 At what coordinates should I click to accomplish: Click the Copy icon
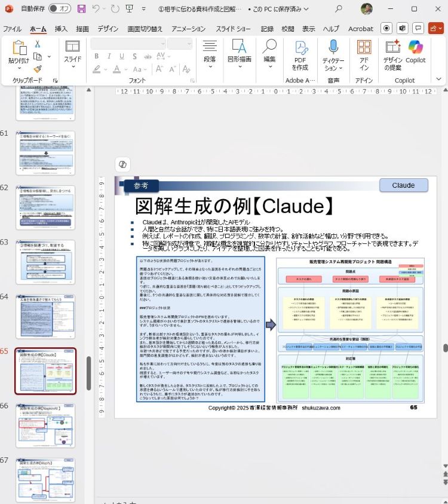[x=38, y=57]
